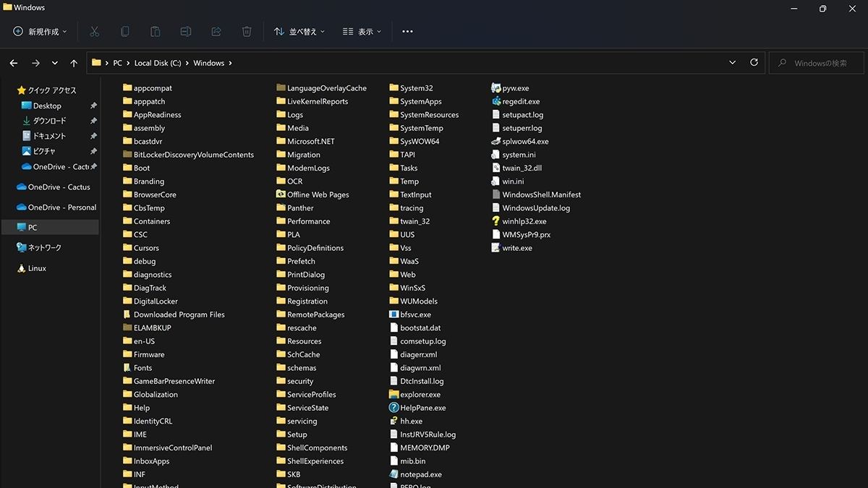The image size is (868, 488).
Task: Select the explorer.exe file icon
Action: (394, 395)
